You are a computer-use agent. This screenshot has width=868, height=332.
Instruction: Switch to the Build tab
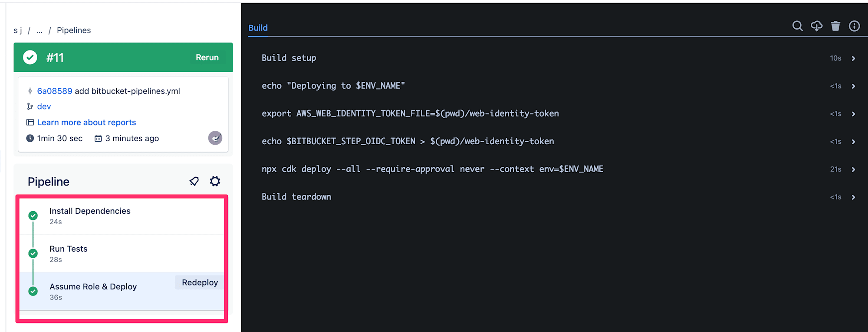tap(258, 28)
